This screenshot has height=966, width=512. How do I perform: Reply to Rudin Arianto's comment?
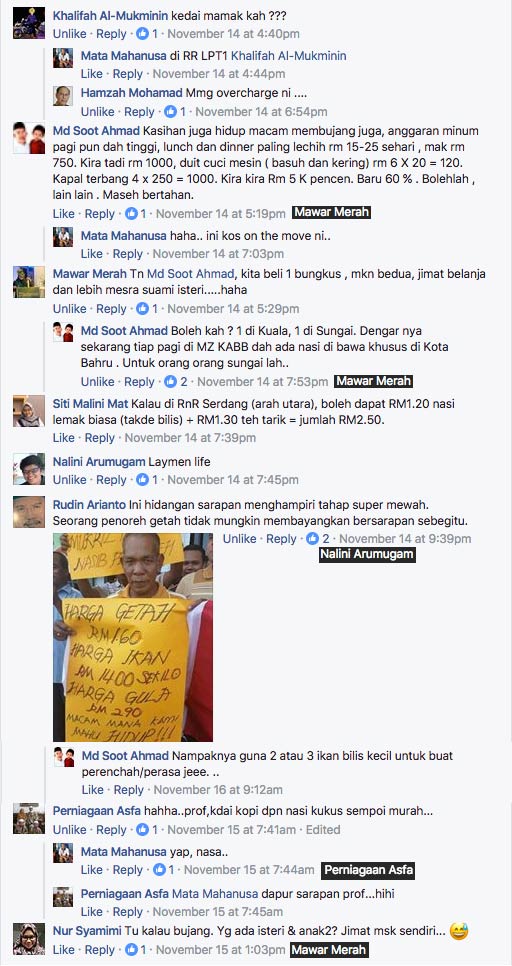(x=282, y=538)
